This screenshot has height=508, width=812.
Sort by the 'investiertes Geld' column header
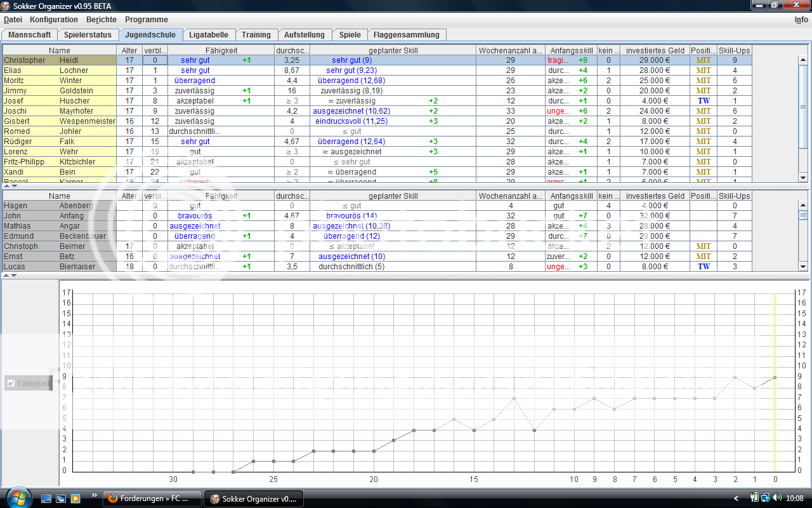[x=655, y=50]
